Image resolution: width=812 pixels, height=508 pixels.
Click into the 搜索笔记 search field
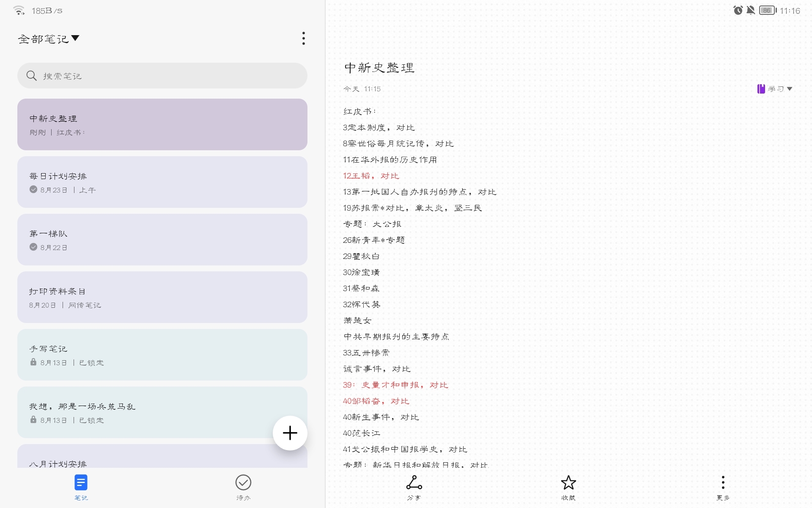[162, 76]
